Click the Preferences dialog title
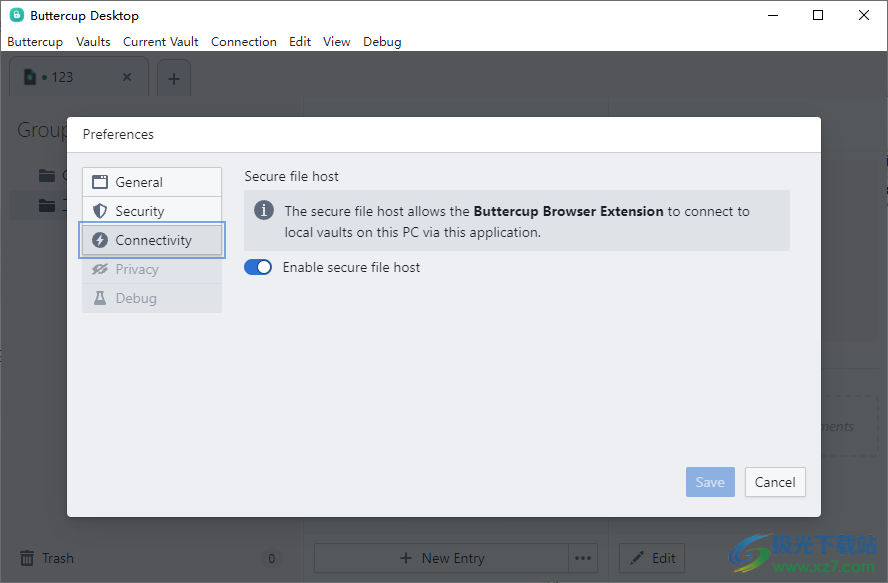The height and width of the screenshot is (583, 888). 118,134
